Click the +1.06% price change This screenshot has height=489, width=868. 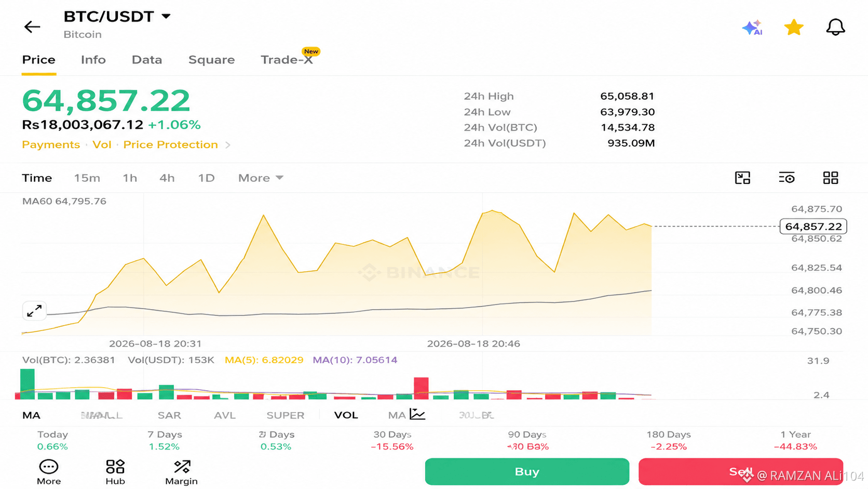click(x=174, y=125)
